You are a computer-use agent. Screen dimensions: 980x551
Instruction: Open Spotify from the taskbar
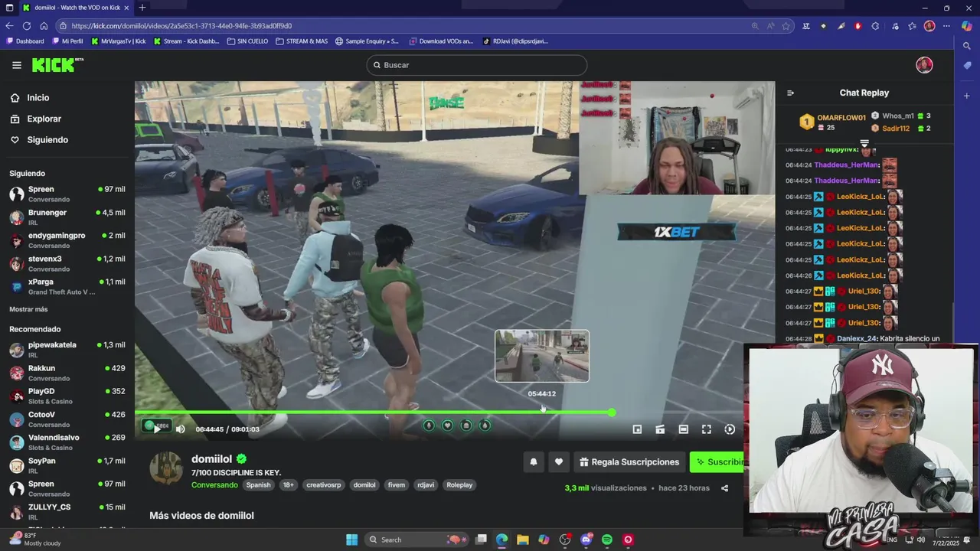coord(607,540)
